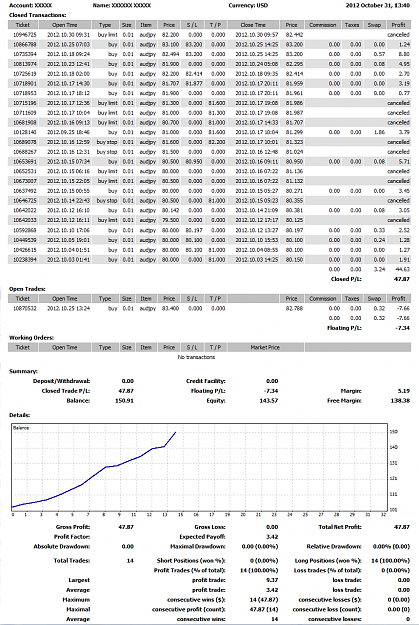Click the 'Market Price' column header

tap(265, 348)
